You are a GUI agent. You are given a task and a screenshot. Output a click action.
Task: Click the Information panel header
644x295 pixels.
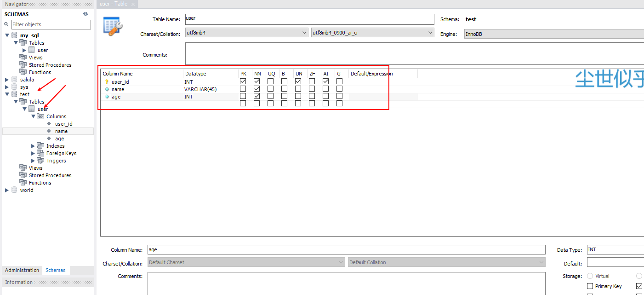[x=48, y=282]
